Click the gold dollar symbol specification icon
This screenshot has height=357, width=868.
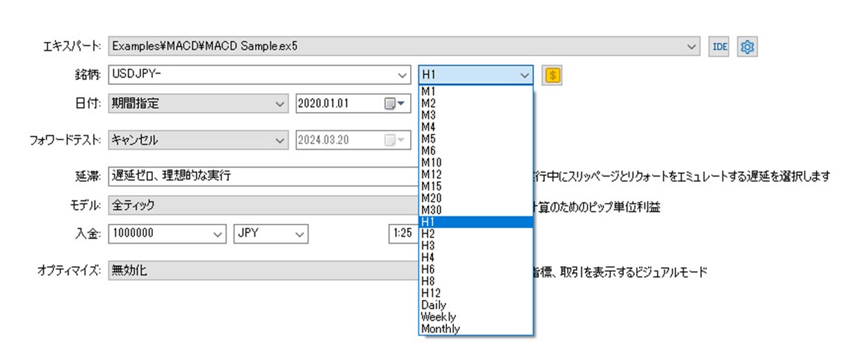[x=552, y=75]
